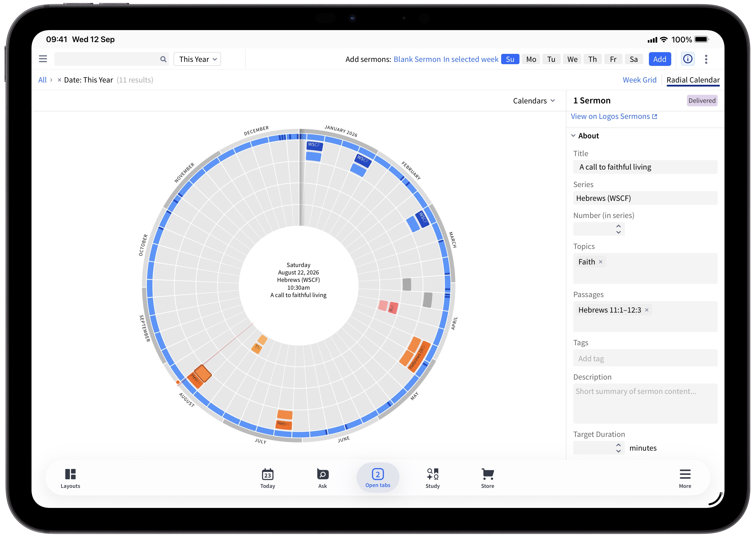Viewport: 756px width, 538px height.
Task: Open the More menu
Action: [x=685, y=478]
